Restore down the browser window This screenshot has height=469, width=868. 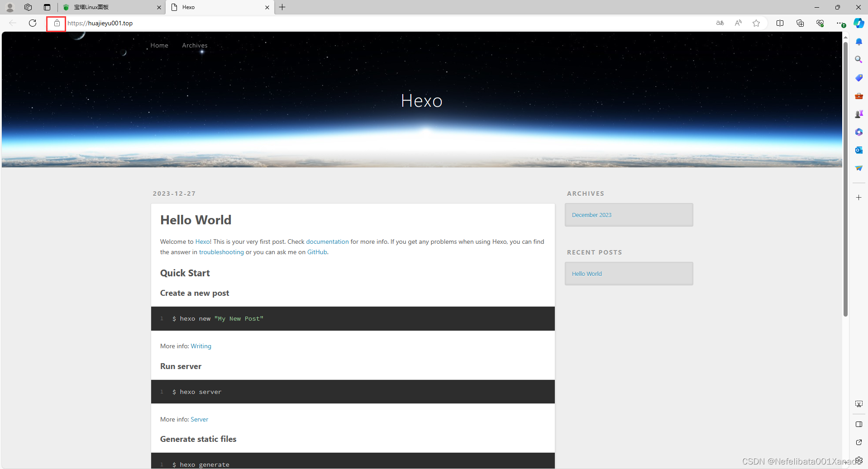click(838, 7)
